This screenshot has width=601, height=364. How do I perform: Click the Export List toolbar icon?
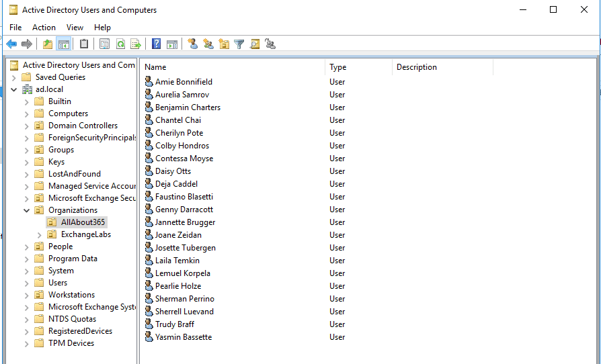pyautogui.click(x=136, y=44)
